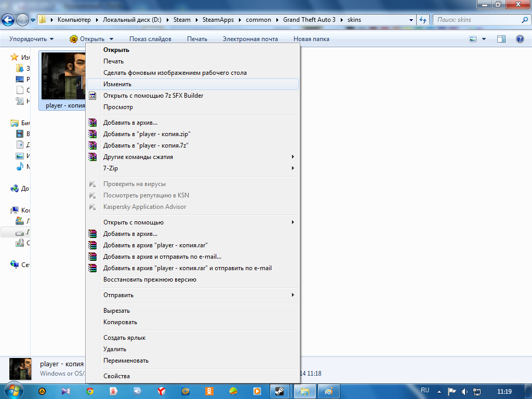Select the Libraries icon in navigation pane
The width and height of the screenshot is (532, 399).
click(x=14, y=123)
